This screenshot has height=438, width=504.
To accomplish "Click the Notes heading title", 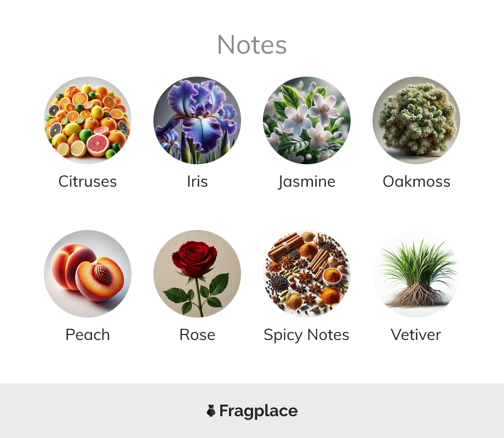I will (252, 45).
